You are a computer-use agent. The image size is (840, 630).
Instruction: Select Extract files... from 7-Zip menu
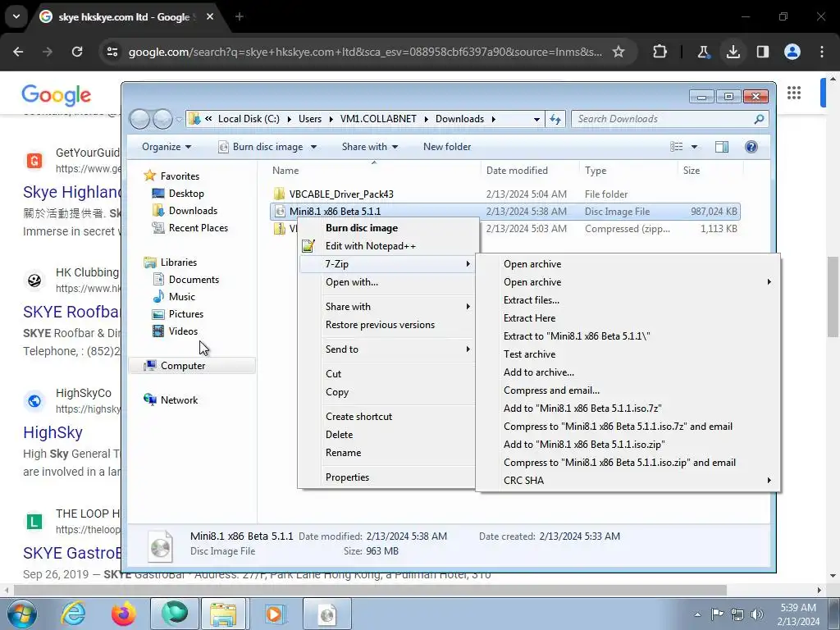tap(531, 300)
